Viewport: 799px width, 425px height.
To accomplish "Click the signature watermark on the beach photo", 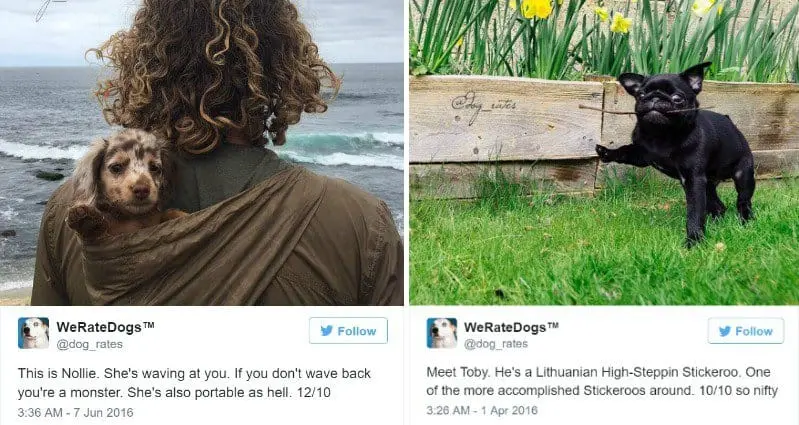I will point(48,9).
